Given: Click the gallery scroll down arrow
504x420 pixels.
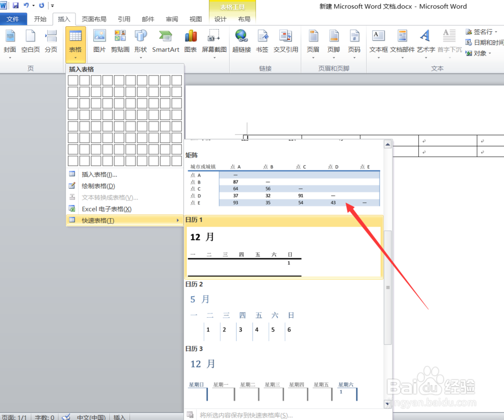Looking at the screenshot, I should (x=388, y=404).
